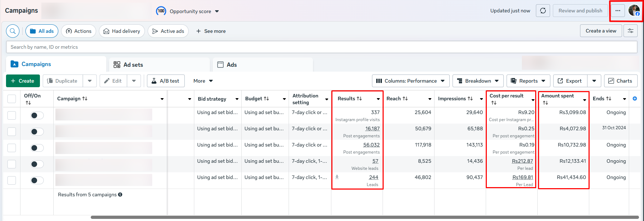Screen dimensions: 644x221
Task: Open the view settings sliders icon
Action: point(631,31)
